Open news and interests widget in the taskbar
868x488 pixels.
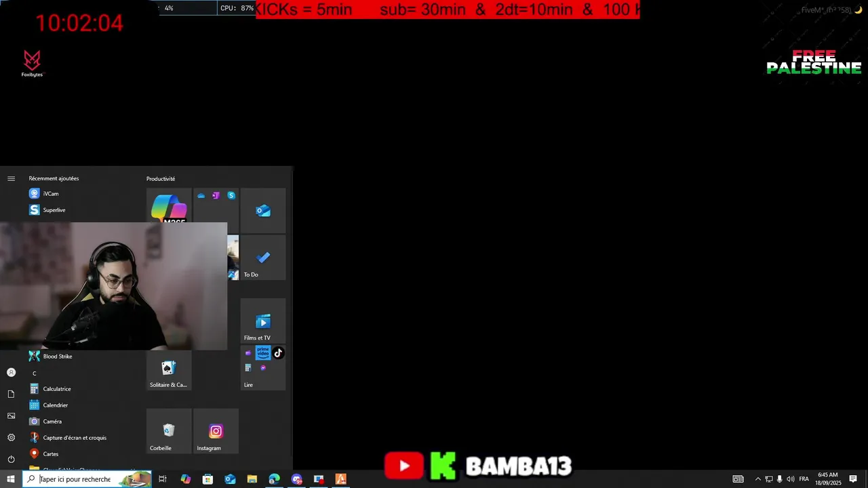738,479
